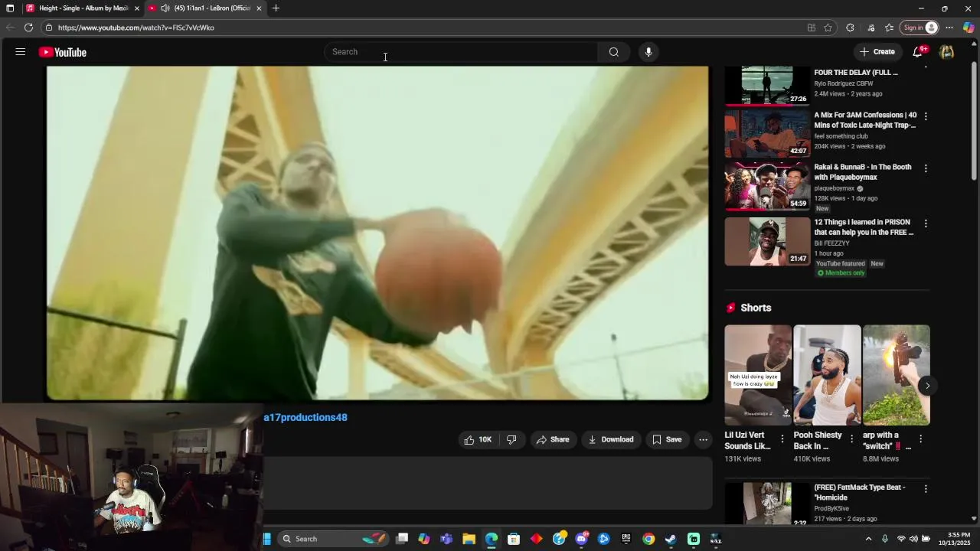Image resolution: width=980 pixels, height=551 pixels.
Task: Click the 'plaqueboymax' channel name
Action: click(x=835, y=188)
